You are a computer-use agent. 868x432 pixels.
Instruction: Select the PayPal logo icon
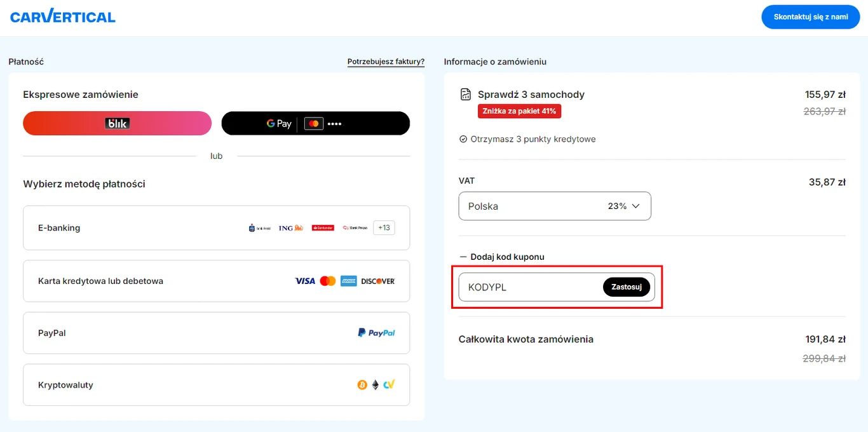376,332
